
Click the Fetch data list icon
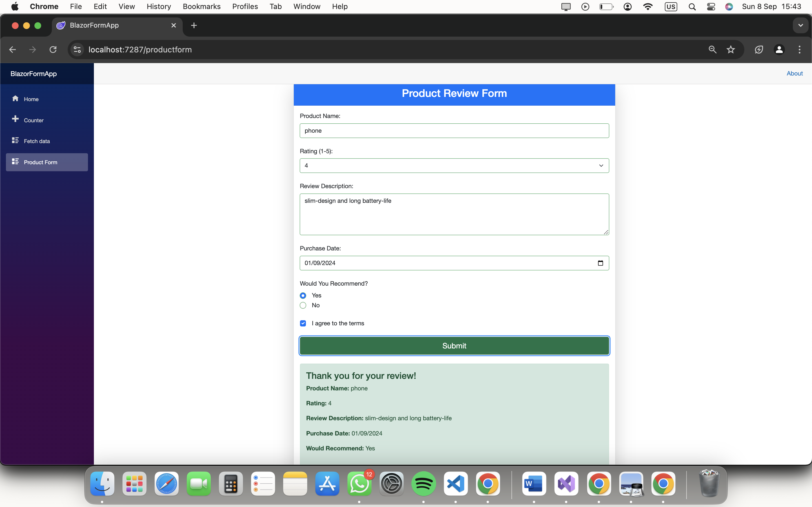15,140
